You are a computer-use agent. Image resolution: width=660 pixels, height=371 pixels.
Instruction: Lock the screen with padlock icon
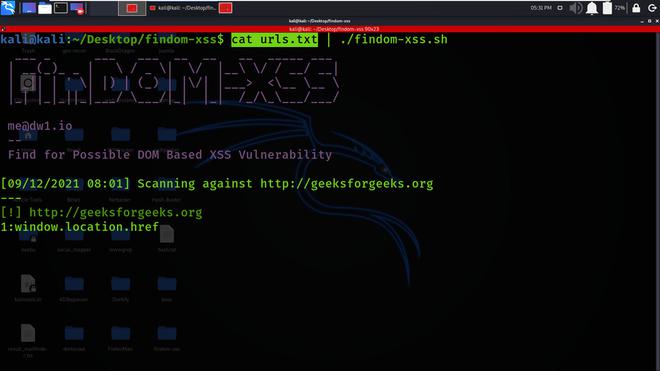pos(636,8)
